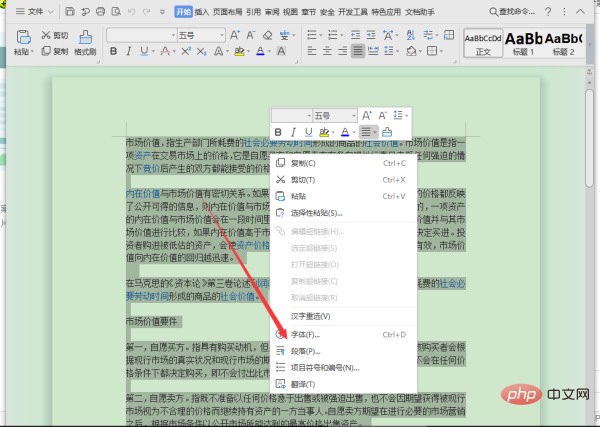The height and width of the screenshot is (427, 600).
Task: Click the Italic icon in the floating mini toolbar
Action: click(294, 132)
